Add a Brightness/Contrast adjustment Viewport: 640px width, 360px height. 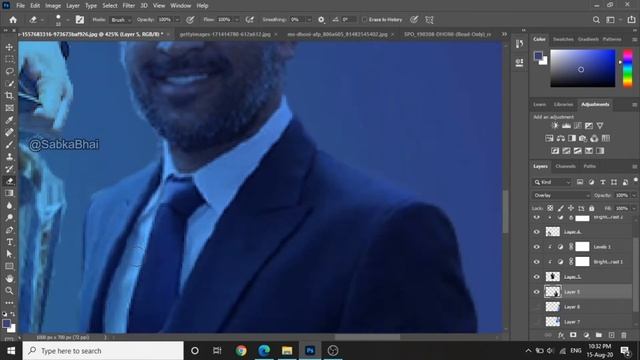coord(555,126)
